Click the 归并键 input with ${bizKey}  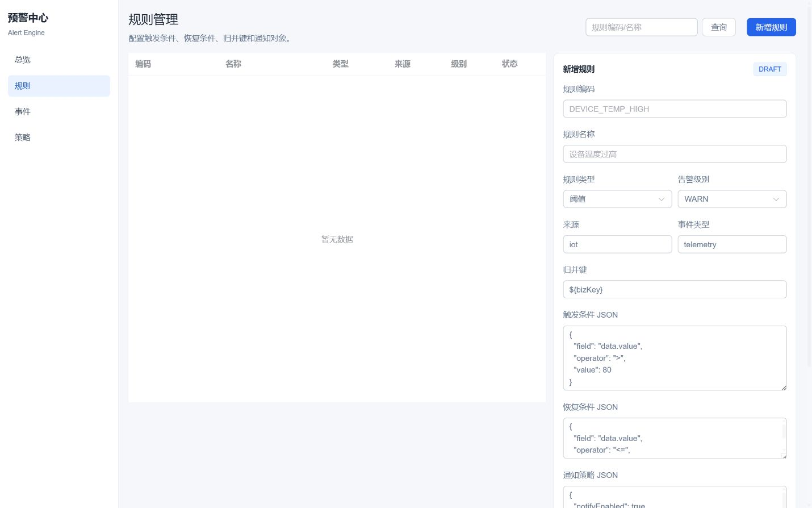tap(675, 289)
